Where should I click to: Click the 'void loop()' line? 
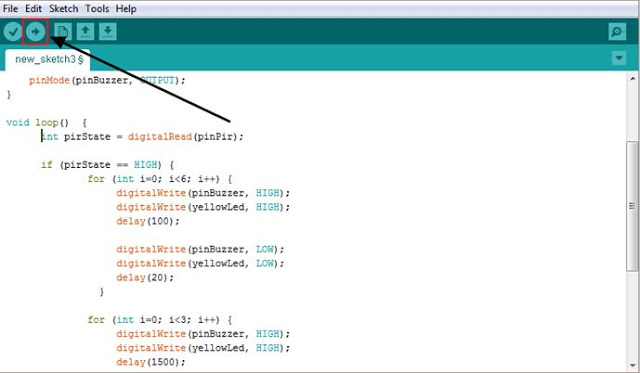(x=47, y=122)
